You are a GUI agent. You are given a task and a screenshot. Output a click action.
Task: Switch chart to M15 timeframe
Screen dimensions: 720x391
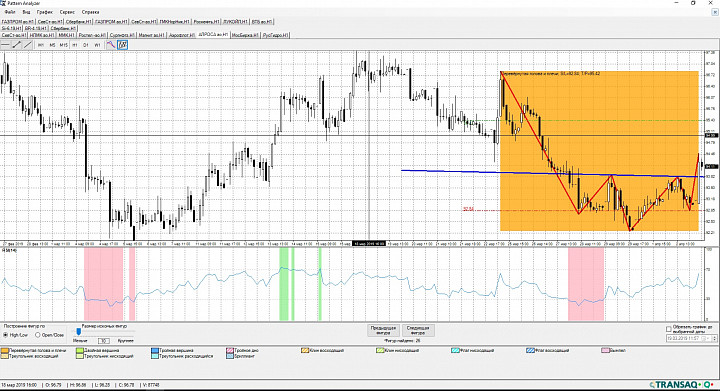tap(63, 45)
